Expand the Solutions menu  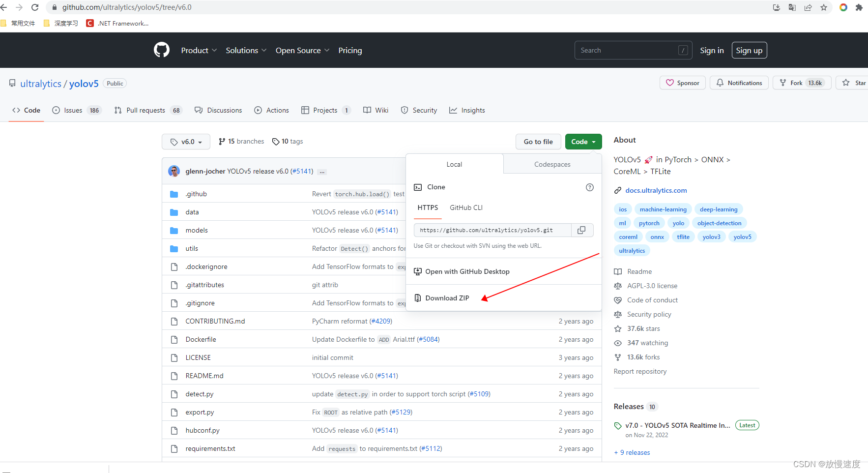[x=246, y=50]
